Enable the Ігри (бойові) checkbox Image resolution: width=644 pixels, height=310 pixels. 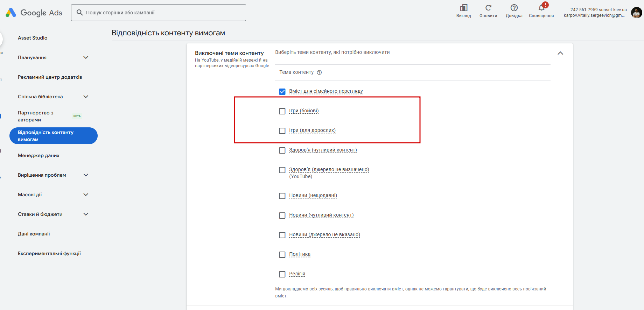click(282, 111)
